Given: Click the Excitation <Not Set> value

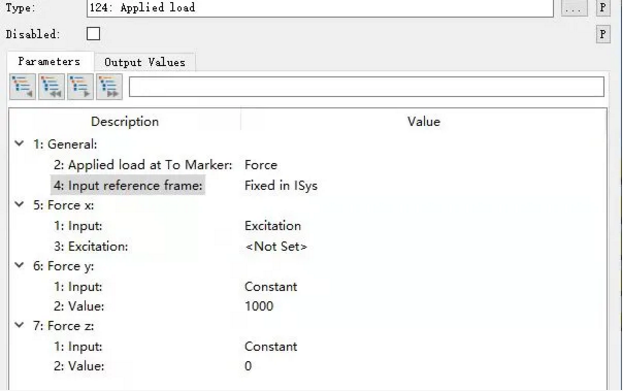Looking at the screenshot, I should [276, 246].
